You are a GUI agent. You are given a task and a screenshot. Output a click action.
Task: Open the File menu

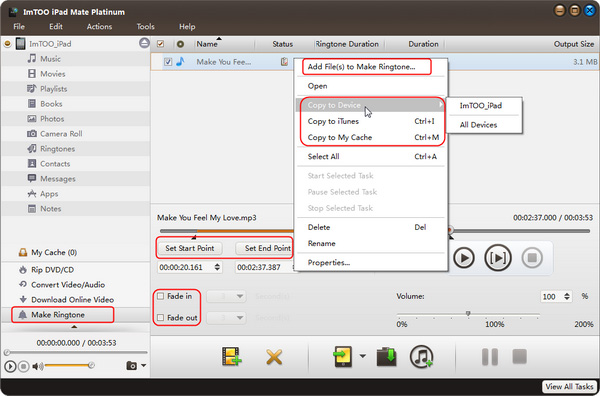coord(19,27)
